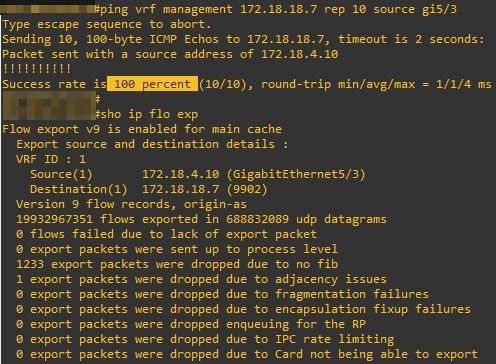Click the highlighted "100 percent" text
The width and height of the screenshot is (496, 364).
coord(152,84)
